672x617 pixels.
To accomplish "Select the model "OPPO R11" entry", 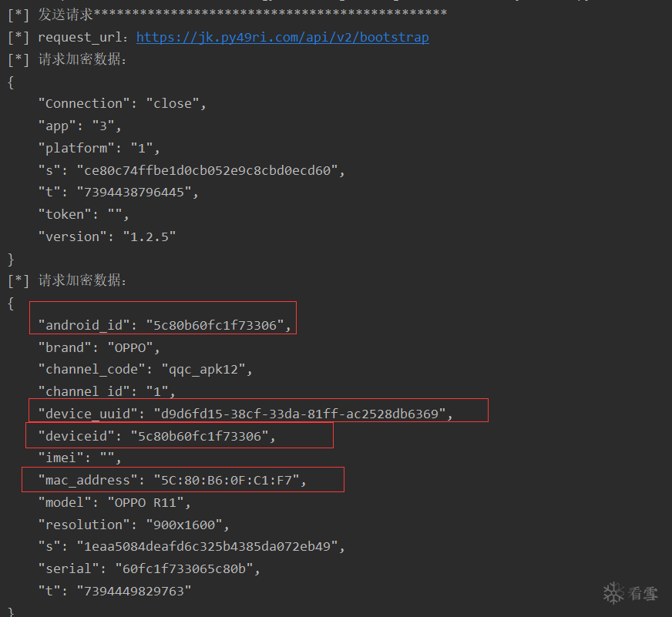I will [114, 503].
